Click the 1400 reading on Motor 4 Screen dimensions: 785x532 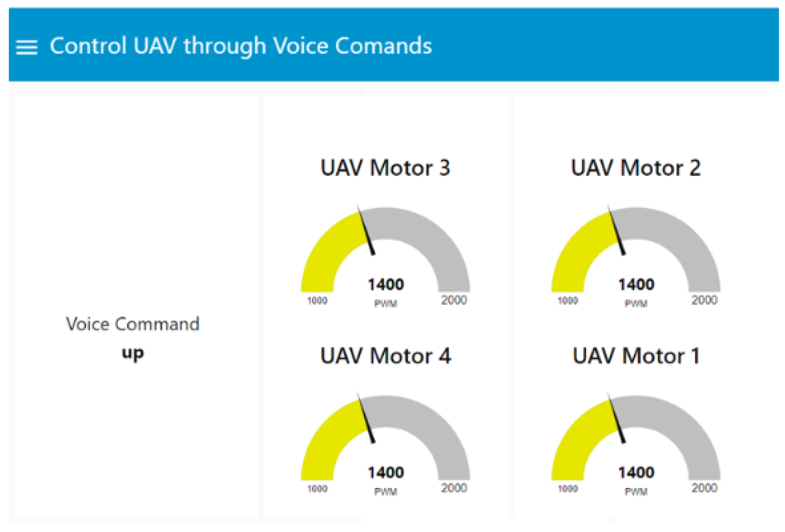tap(385, 472)
